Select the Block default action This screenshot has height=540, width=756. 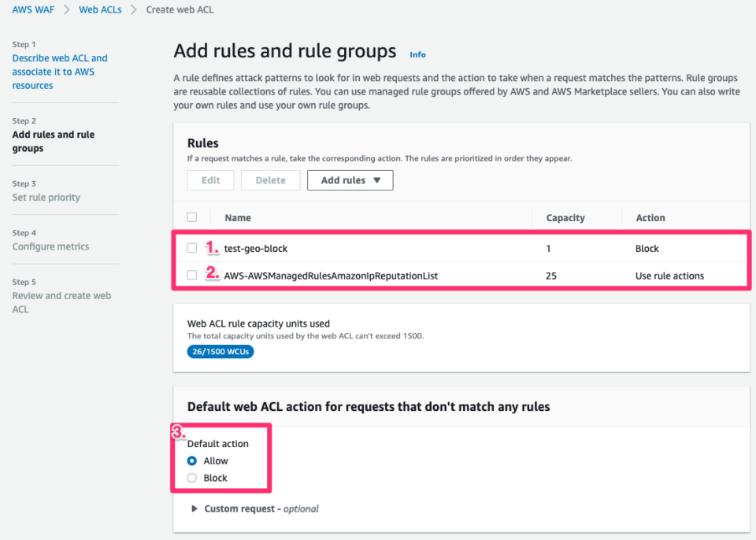coord(192,478)
